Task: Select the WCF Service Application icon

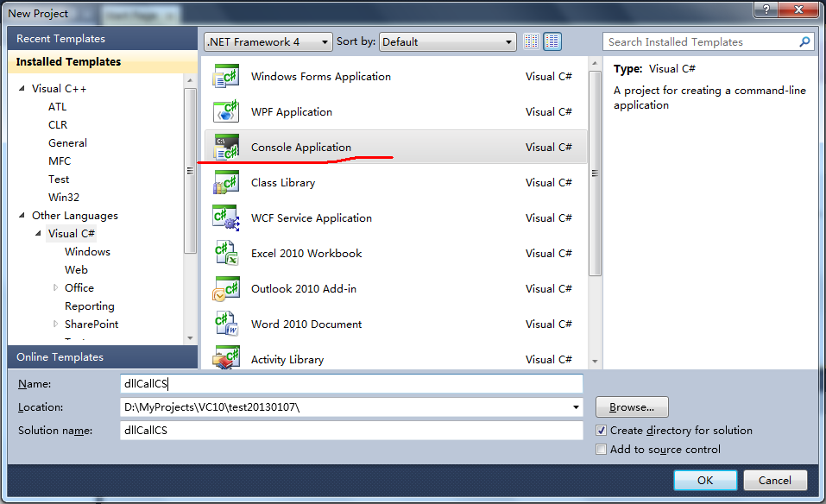Action: pos(226,217)
